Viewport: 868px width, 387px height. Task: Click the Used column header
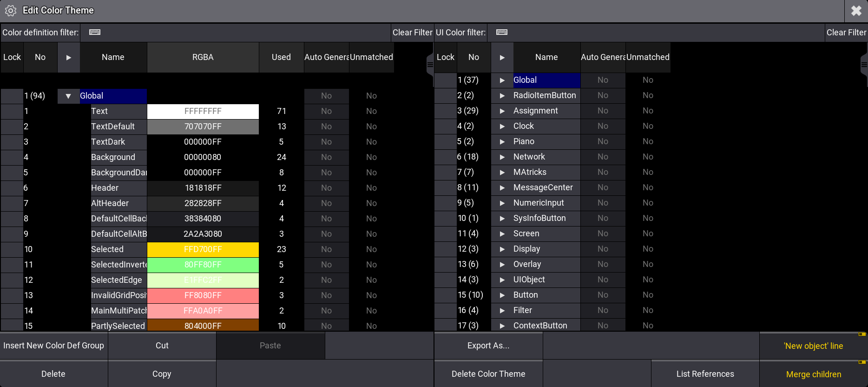(x=281, y=57)
